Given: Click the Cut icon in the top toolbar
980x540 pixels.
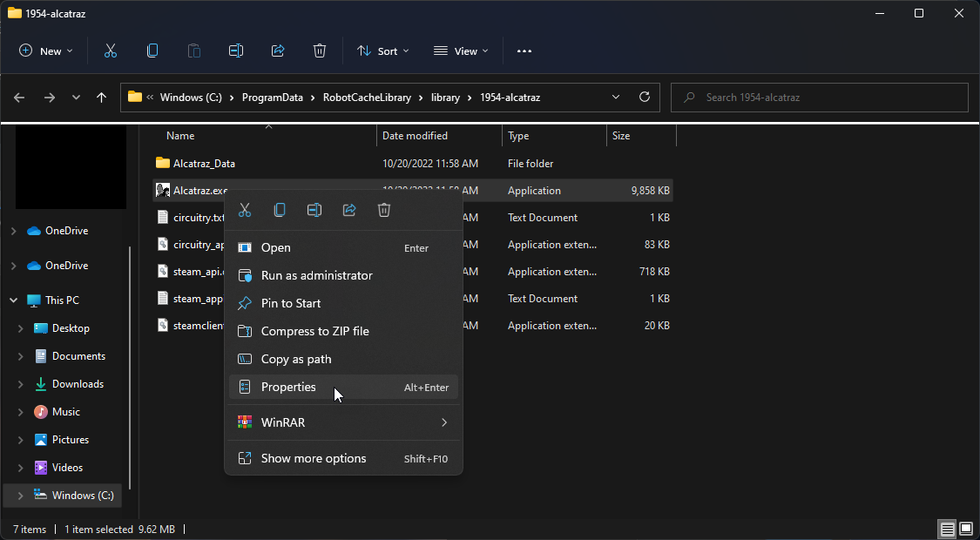Looking at the screenshot, I should 111,51.
